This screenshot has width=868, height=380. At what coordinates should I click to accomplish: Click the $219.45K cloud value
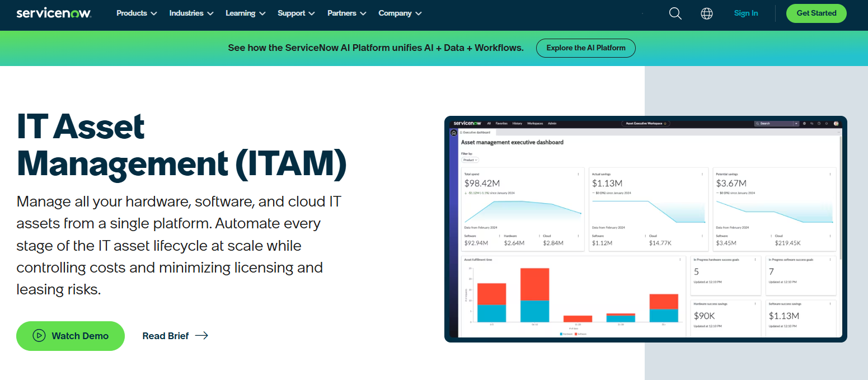788,243
